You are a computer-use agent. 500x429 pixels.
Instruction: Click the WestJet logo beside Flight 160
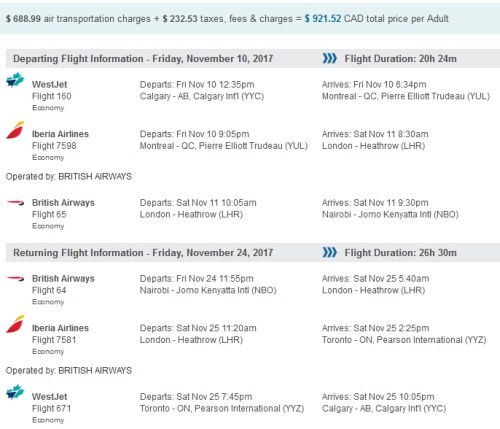click(x=15, y=80)
